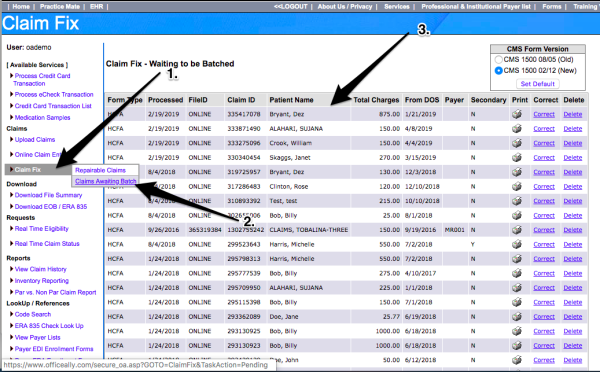The image size is (600, 372).
Task: Open Forms in the top bar
Action: pos(552,7)
